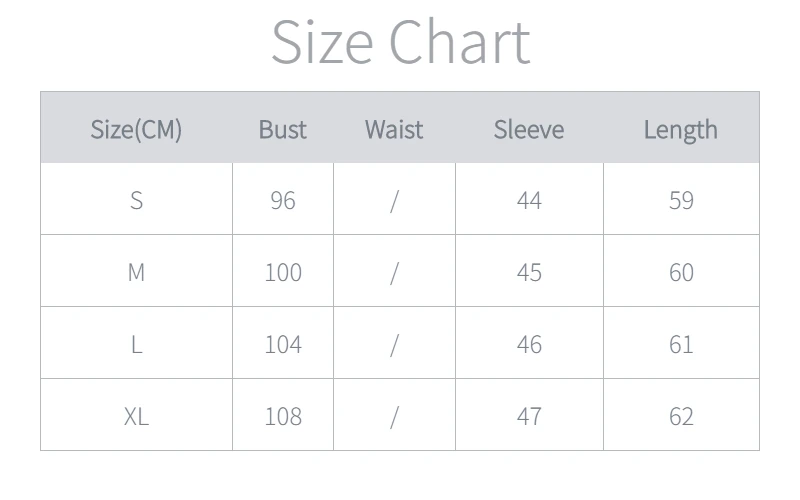Click the XL size row label
The height and width of the screenshot is (500, 800).
point(136,416)
